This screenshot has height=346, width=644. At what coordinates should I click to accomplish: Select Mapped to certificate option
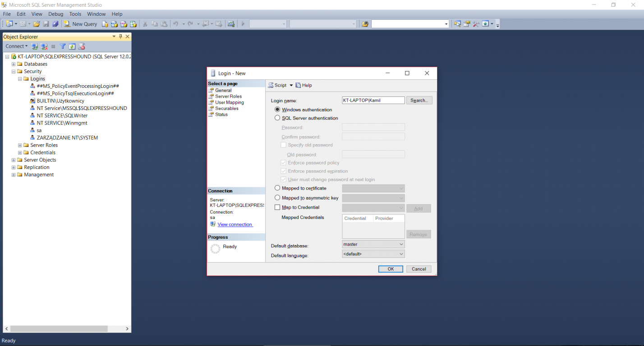click(277, 188)
